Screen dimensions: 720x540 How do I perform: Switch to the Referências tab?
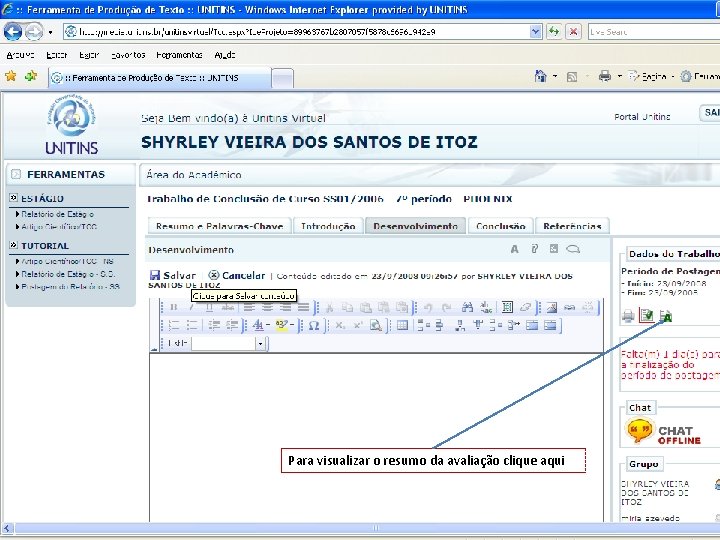click(572, 226)
